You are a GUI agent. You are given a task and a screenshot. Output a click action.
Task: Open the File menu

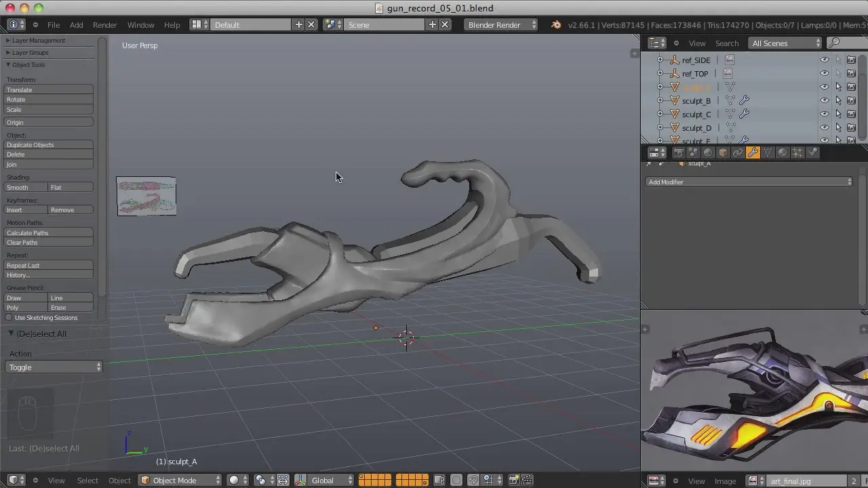54,24
